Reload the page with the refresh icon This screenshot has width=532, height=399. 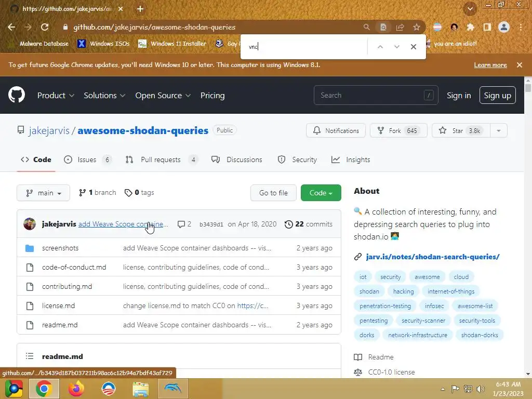coord(45,27)
